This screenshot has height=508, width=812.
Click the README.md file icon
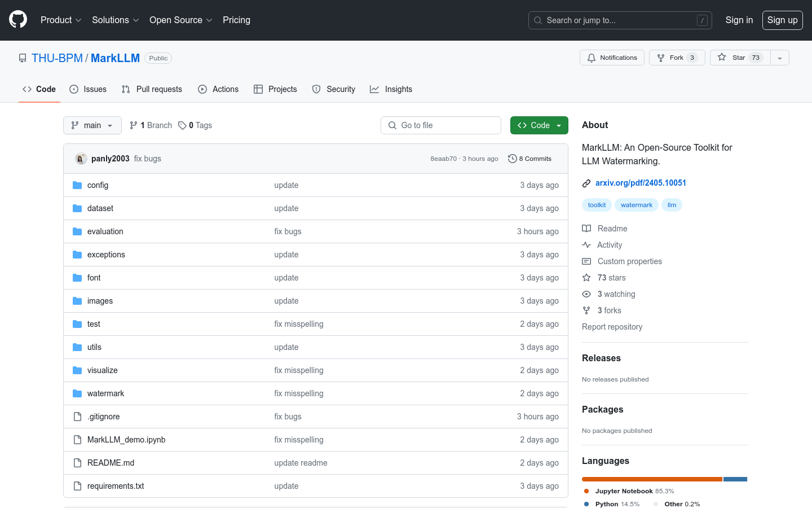77,463
